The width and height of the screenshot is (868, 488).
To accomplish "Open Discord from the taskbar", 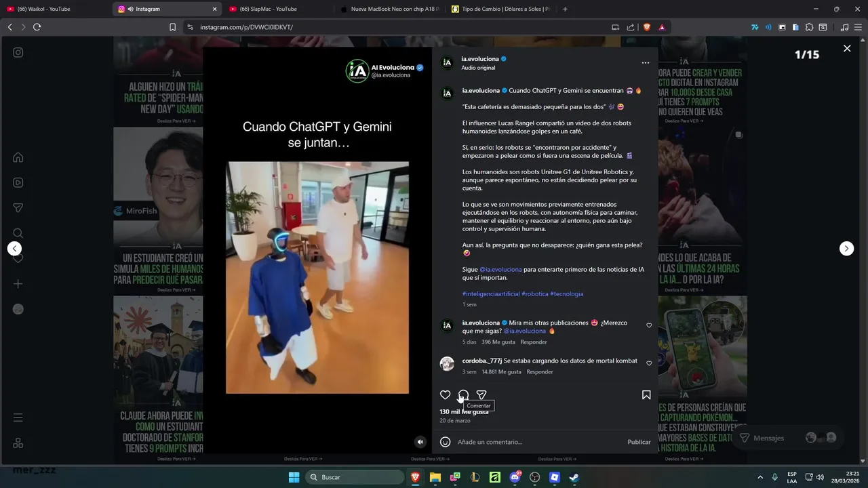I will coord(515,477).
